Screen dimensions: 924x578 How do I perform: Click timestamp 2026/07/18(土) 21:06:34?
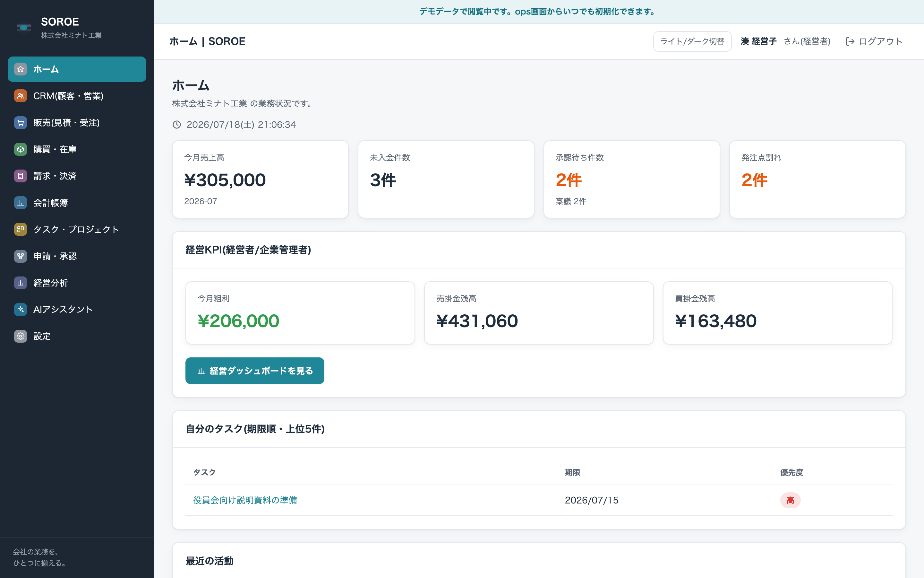[x=241, y=125]
